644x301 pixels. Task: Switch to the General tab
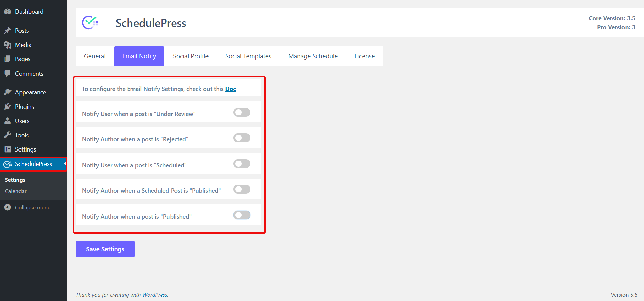click(95, 56)
